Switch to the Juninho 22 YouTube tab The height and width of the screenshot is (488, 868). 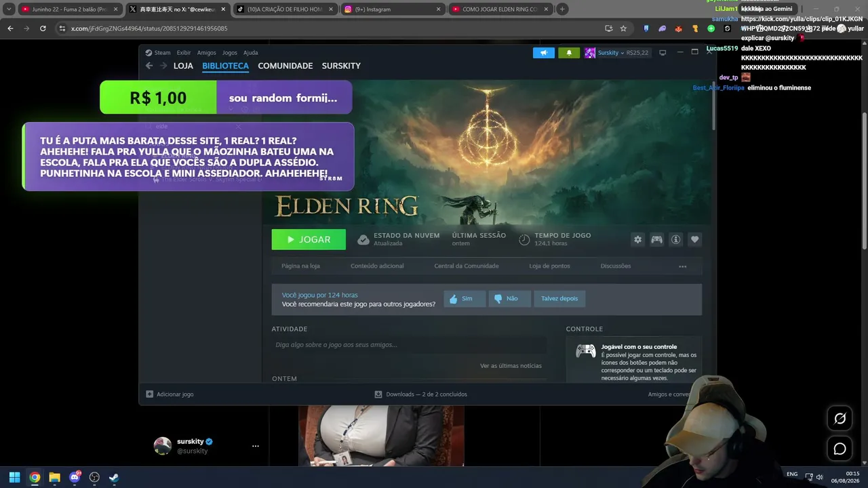click(69, 9)
